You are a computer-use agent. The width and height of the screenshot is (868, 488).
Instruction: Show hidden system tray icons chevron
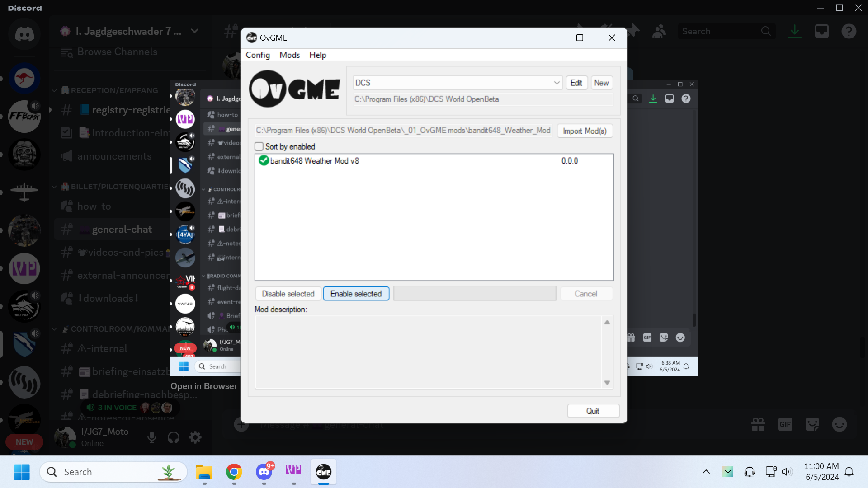[x=706, y=472]
